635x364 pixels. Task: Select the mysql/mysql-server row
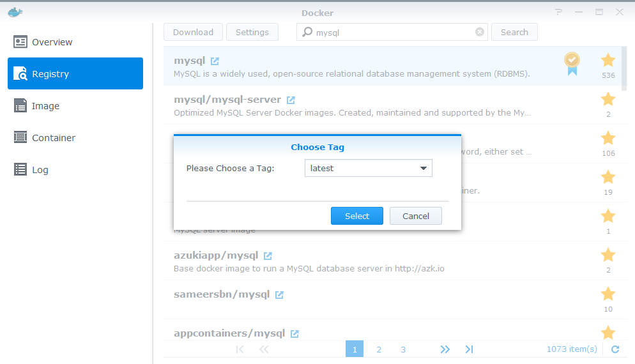pyautogui.click(x=393, y=105)
